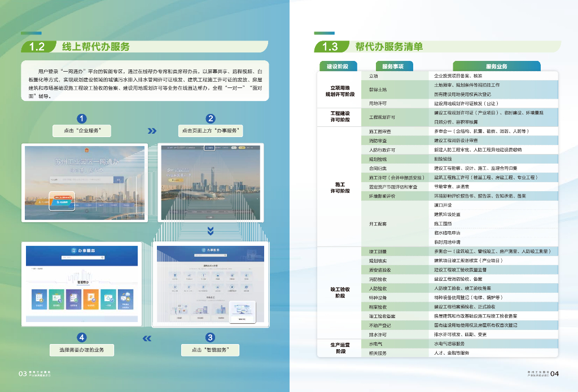Click the 竣工测量 service item cell
The height and width of the screenshot is (392, 578).
[x=395, y=252]
